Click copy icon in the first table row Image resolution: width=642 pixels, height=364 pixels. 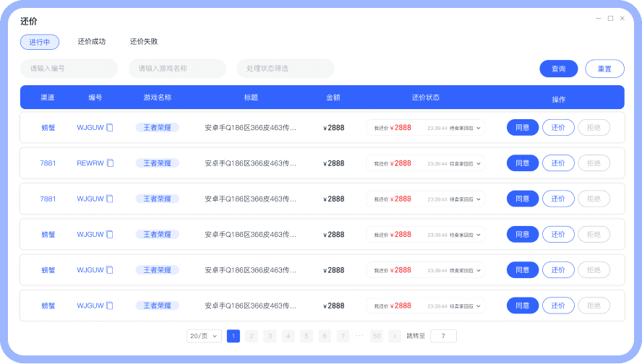(x=110, y=128)
